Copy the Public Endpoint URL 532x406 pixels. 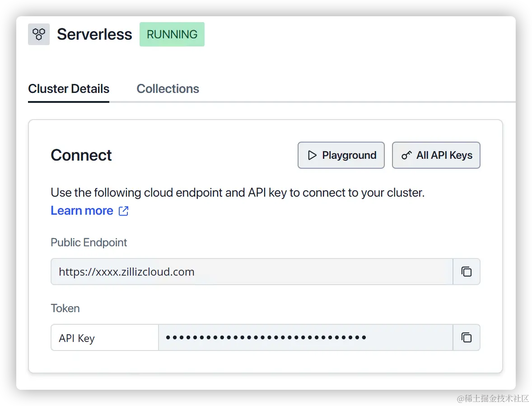pos(467,272)
